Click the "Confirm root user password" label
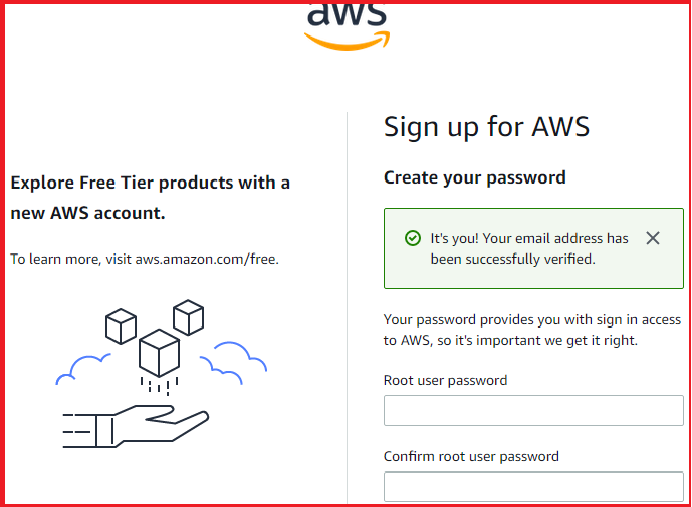 [471, 456]
